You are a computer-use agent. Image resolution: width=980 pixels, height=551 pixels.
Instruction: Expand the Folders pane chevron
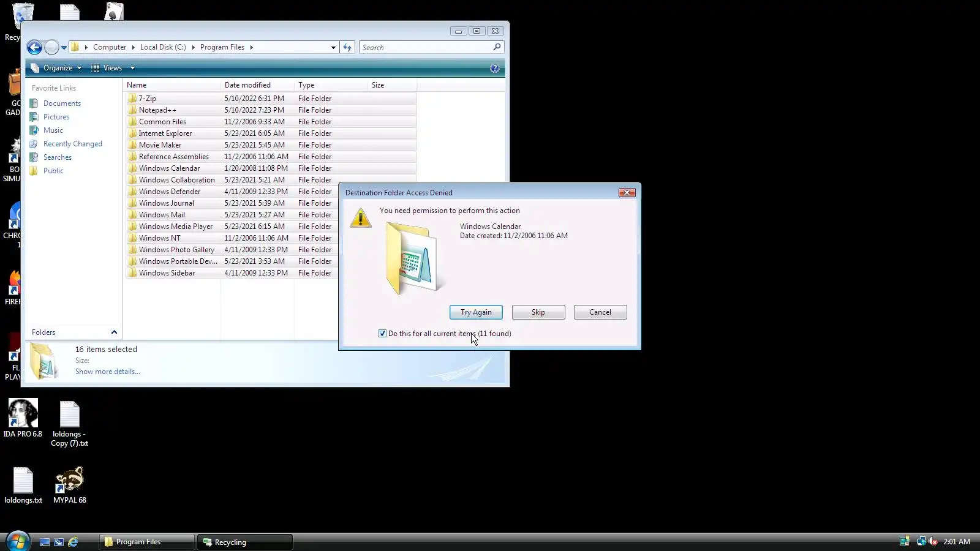coord(114,332)
